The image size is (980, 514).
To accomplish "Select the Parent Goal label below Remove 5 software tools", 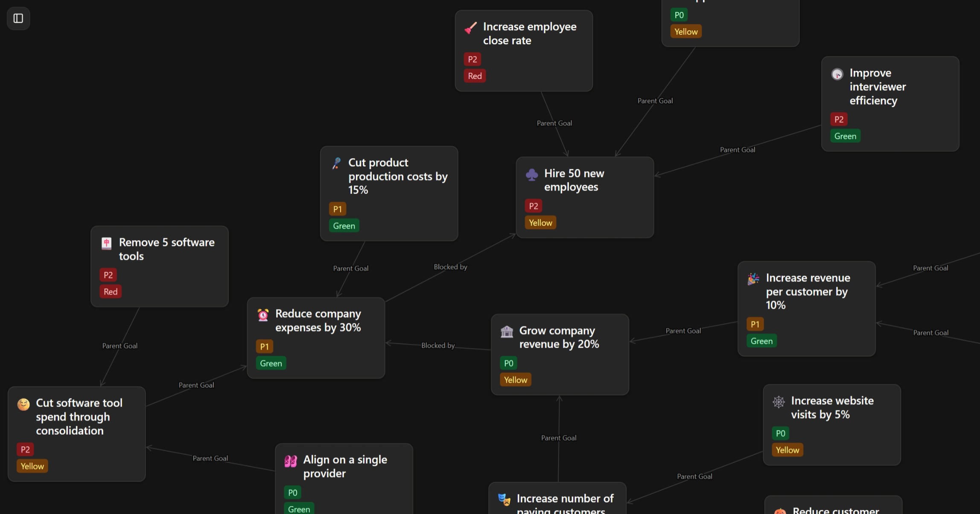I will (120, 346).
